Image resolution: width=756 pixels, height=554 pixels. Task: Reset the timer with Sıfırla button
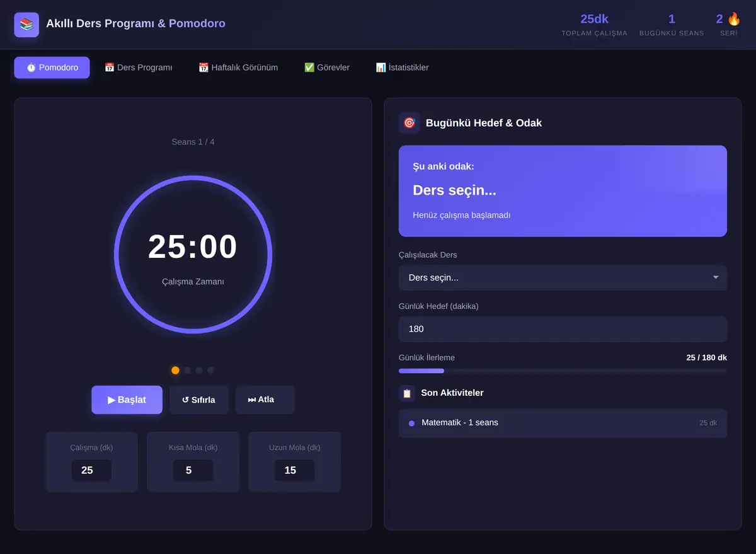coord(198,400)
